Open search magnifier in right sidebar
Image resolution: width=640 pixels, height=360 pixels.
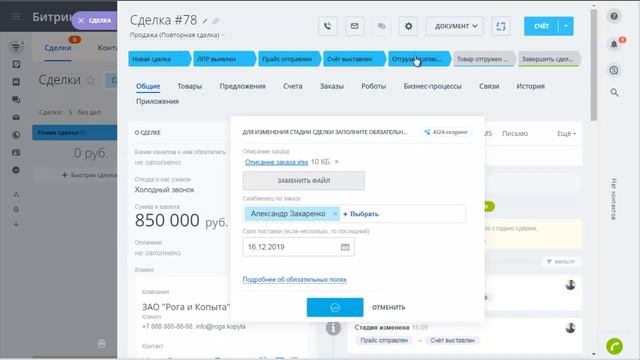[x=614, y=93]
